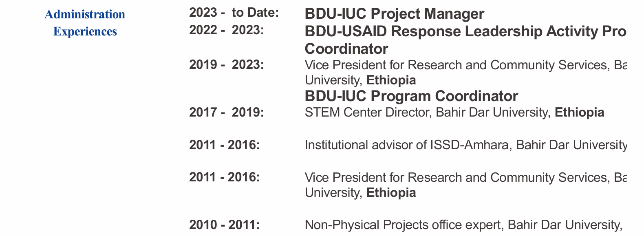Click the "2019 - 2023:" date label
Image resolution: width=644 pixels, height=236 pixels.
(227, 65)
